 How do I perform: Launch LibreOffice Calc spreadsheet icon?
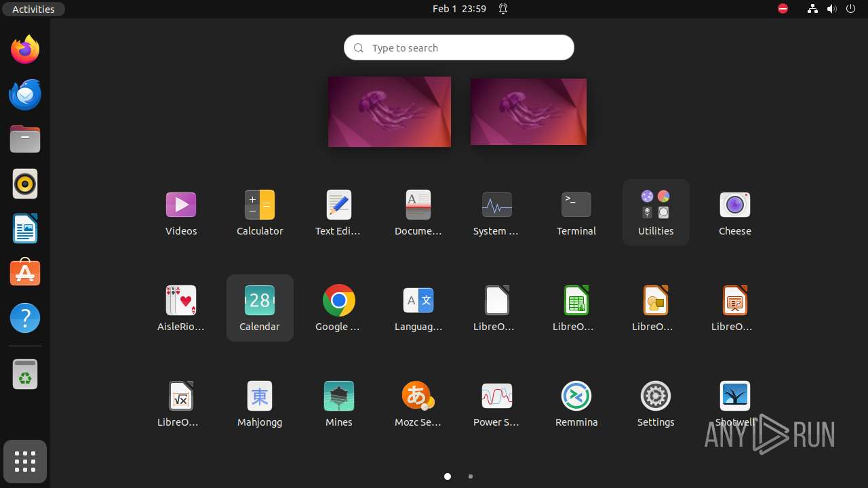pyautogui.click(x=576, y=308)
